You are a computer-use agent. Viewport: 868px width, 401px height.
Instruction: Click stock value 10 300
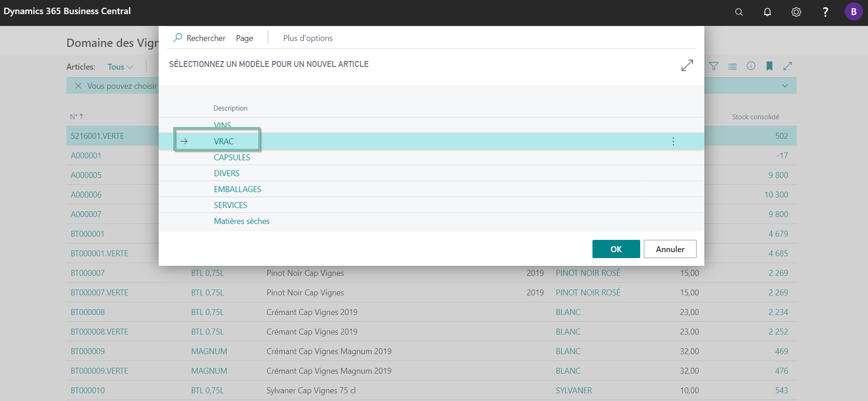(776, 195)
